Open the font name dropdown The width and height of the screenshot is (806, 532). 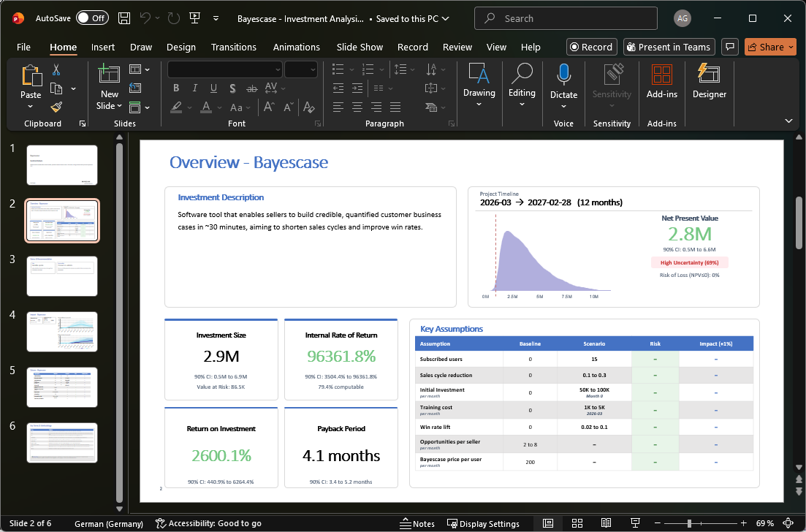(278, 69)
